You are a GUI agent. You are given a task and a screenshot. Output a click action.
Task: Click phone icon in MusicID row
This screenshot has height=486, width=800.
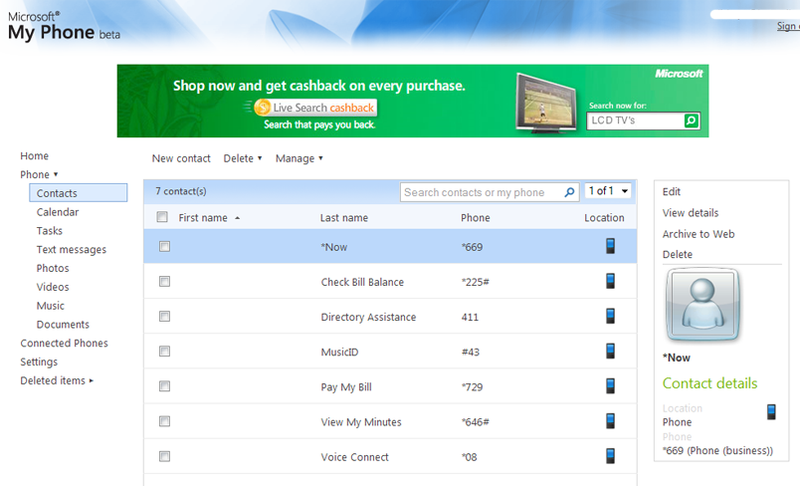pos(610,351)
